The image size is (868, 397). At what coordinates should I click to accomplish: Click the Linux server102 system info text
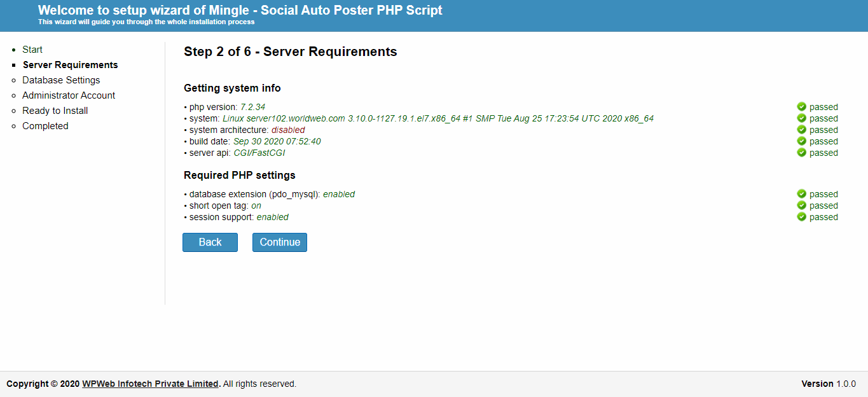point(438,118)
